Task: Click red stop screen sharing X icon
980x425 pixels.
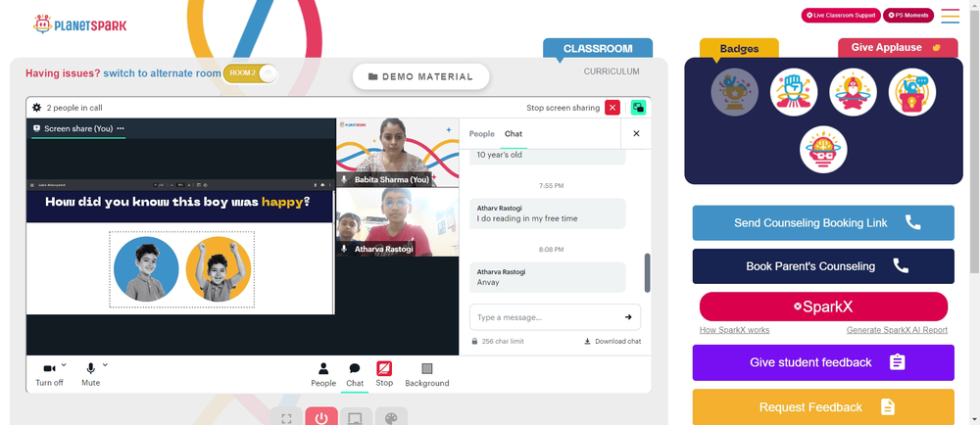Action: coord(612,108)
